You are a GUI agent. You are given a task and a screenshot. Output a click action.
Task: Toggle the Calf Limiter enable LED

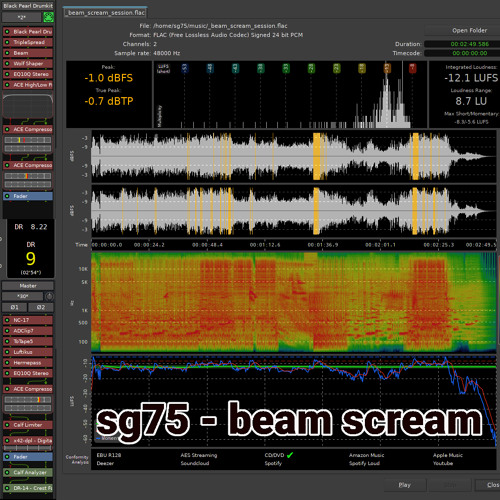click(x=7, y=425)
